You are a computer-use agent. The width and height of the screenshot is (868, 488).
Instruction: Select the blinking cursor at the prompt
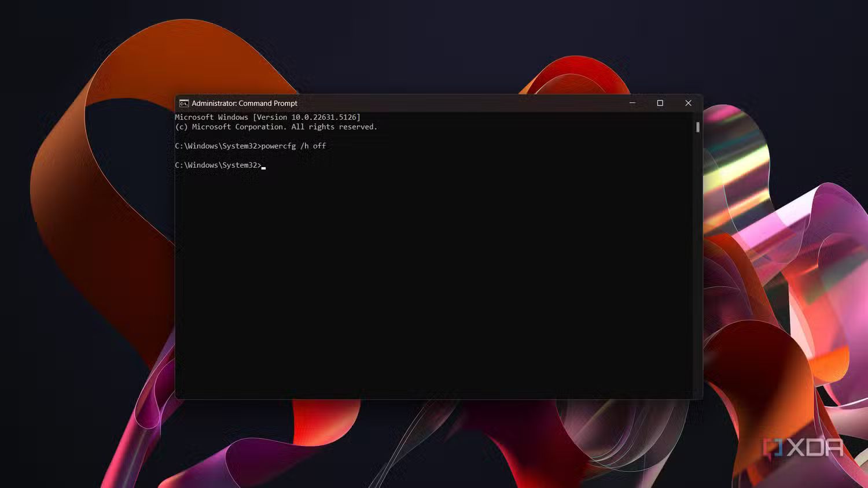point(264,167)
